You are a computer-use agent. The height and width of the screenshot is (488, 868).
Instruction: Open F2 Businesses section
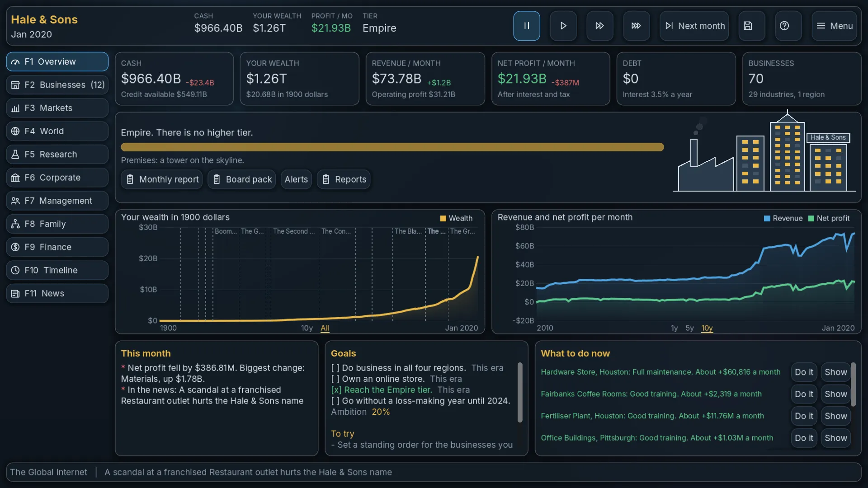click(57, 84)
